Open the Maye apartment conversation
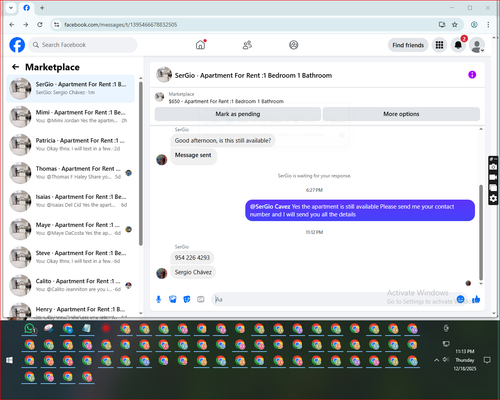The image size is (500, 400). [71, 229]
